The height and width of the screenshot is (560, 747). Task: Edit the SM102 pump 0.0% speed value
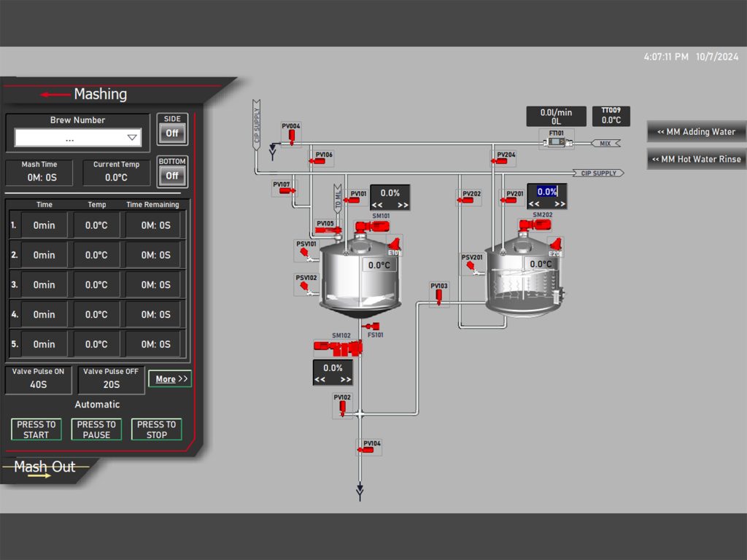click(x=333, y=367)
